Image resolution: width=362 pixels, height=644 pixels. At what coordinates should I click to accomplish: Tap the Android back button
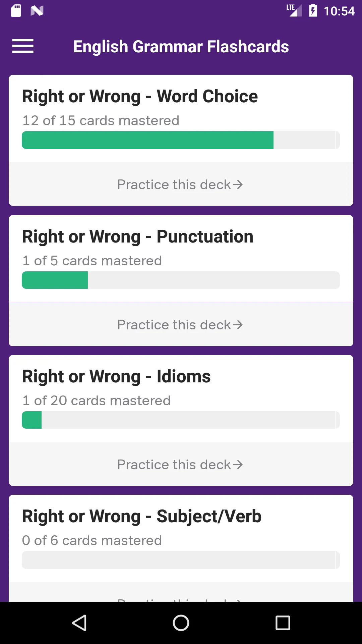click(80, 623)
